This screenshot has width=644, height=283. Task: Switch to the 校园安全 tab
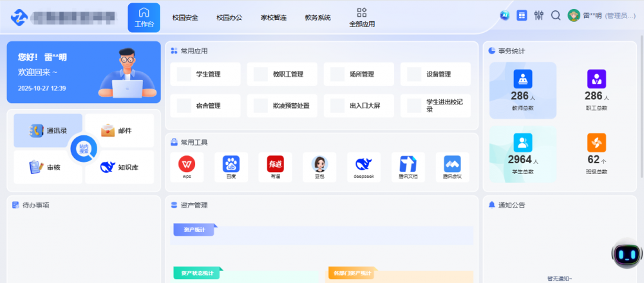[185, 17]
